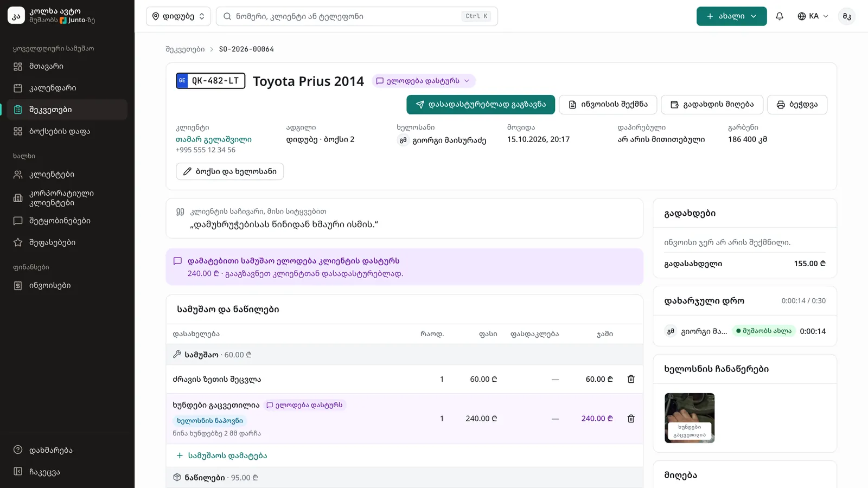Delete the ძრავის ზეთის შეცვლა row
Screen dimensions: 868x488
[x=631, y=380]
